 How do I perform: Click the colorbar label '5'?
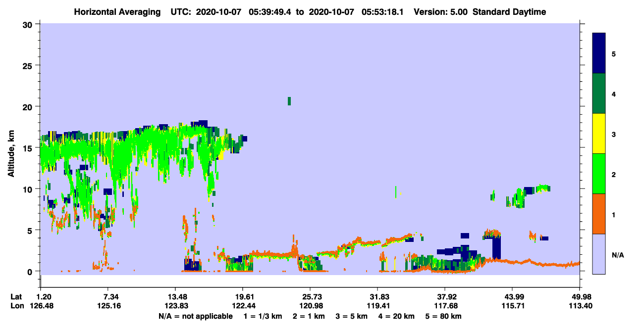tap(614, 53)
